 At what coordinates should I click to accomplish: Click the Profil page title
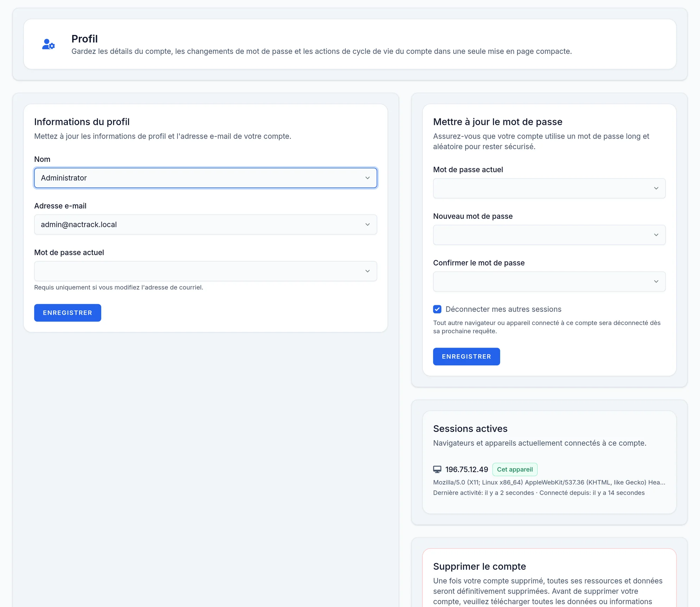[84, 39]
